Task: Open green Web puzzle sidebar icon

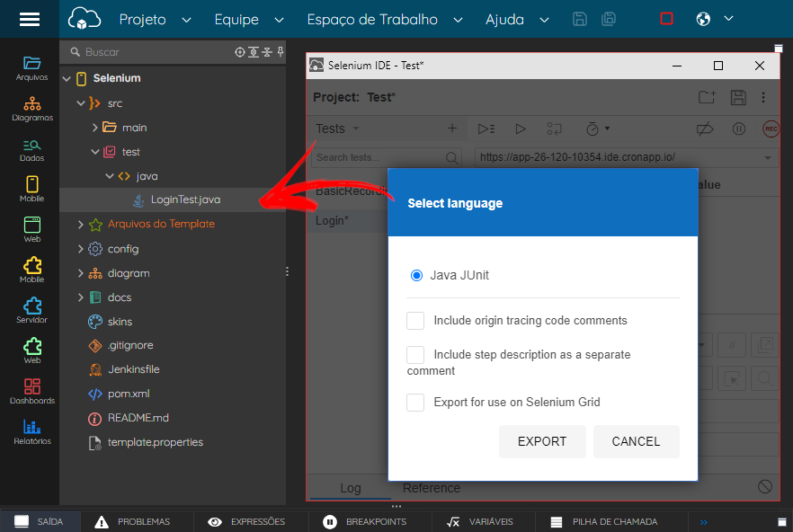Action: (31, 351)
